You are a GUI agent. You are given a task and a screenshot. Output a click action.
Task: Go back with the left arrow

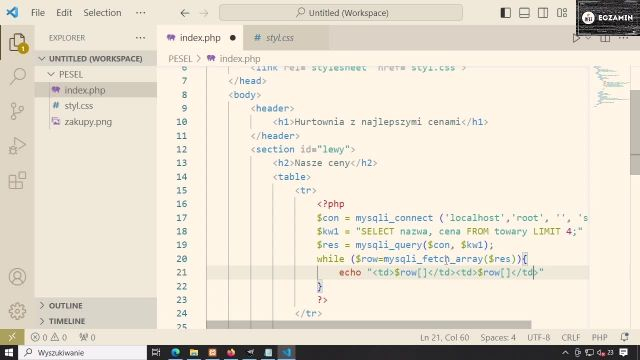[185, 13]
